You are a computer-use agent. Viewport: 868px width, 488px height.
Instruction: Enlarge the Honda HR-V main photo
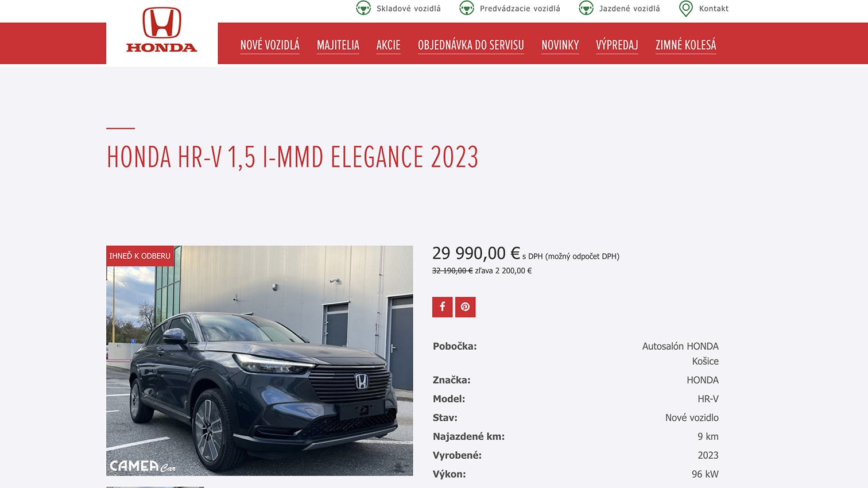259,361
